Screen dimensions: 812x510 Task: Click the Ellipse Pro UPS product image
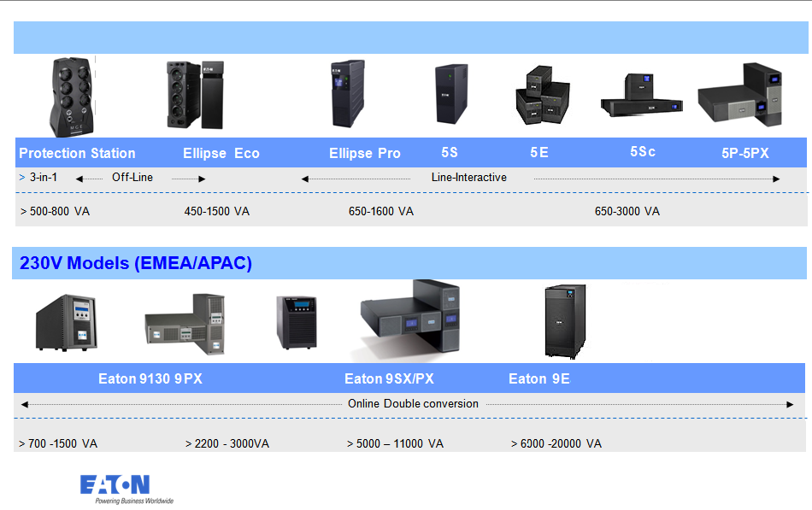(x=348, y=94)
